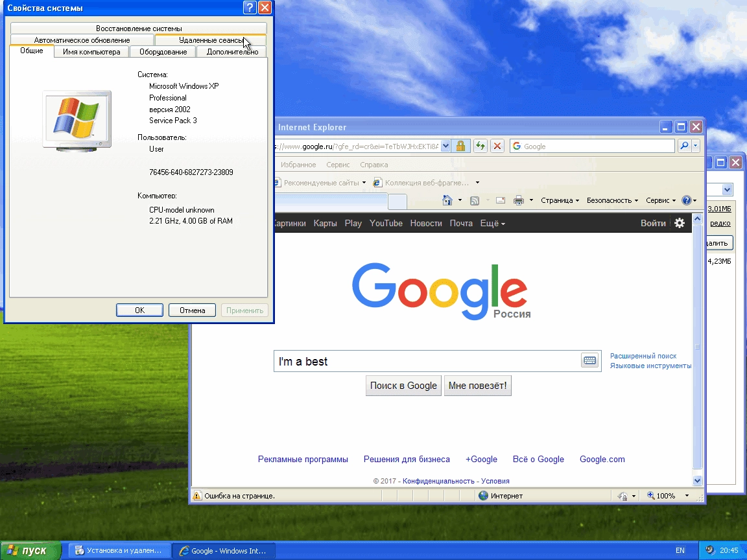Click the Windows XP logo image
747x560 pixels.
(x=77, y=121)
